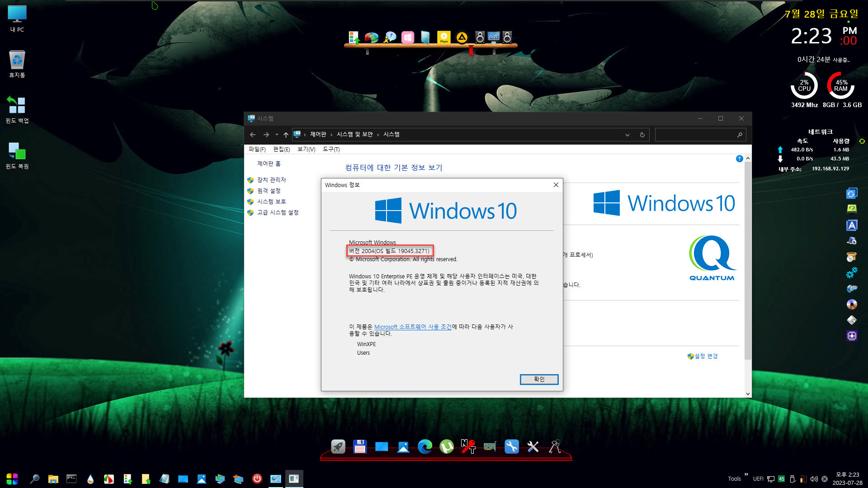Click the 확인 button in Windows 정보 dialog
This screenshot has width=868, height=488.
click(x=539, y=379)
